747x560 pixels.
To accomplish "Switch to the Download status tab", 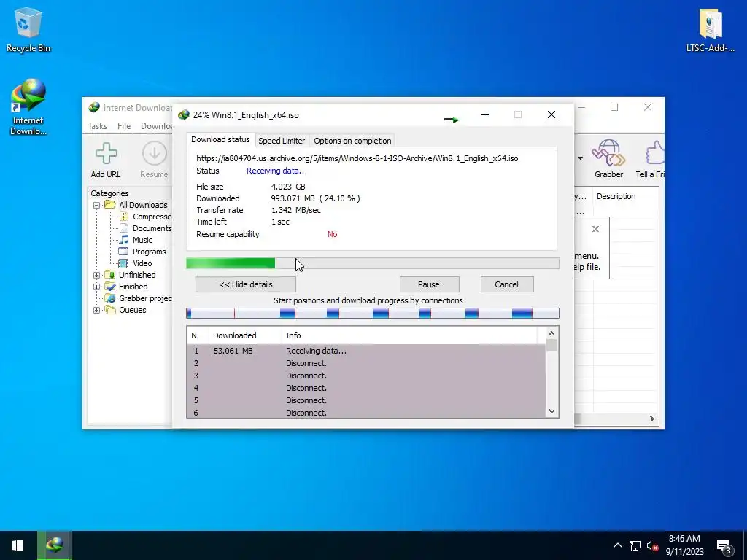I will (x=220, y=139).
